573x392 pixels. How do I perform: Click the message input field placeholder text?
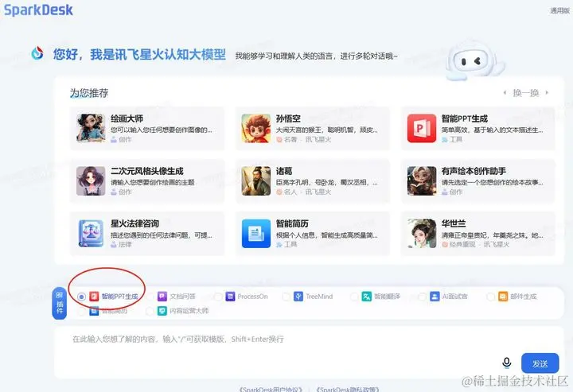point(178,339)
